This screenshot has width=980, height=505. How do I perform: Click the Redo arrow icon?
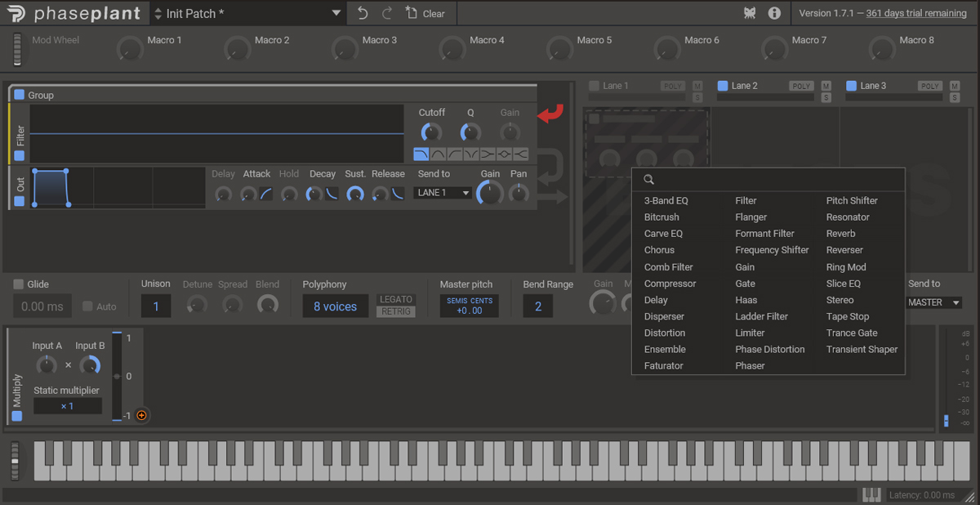pyautogui.click(x=387, y=13)
